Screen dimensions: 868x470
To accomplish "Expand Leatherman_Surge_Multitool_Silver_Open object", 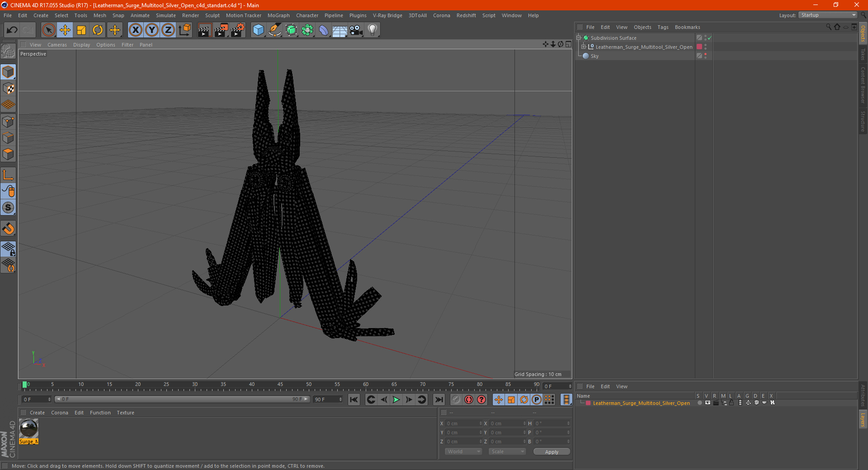I will click(584, 47).
